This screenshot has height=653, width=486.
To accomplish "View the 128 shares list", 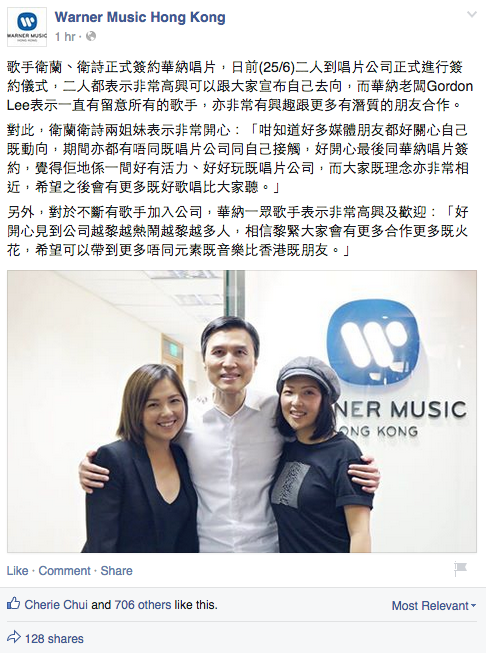I will [54, 638].
